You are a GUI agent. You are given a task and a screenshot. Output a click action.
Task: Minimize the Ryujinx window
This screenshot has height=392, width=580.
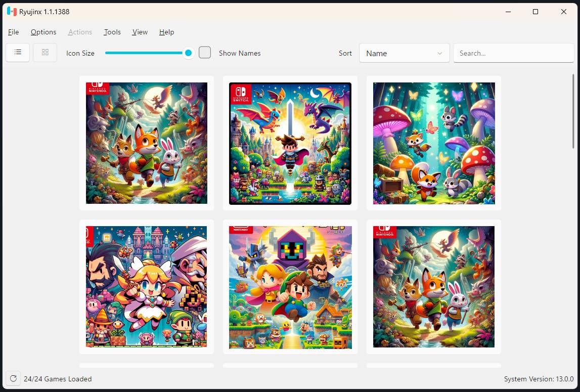(x=508, y=12)
